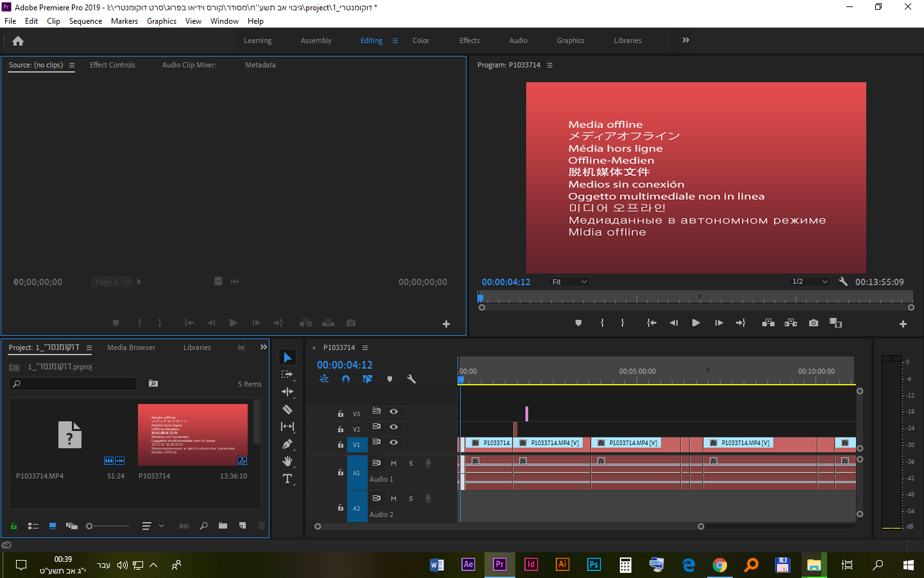Switch to the Color workspace

pos(421,40)
